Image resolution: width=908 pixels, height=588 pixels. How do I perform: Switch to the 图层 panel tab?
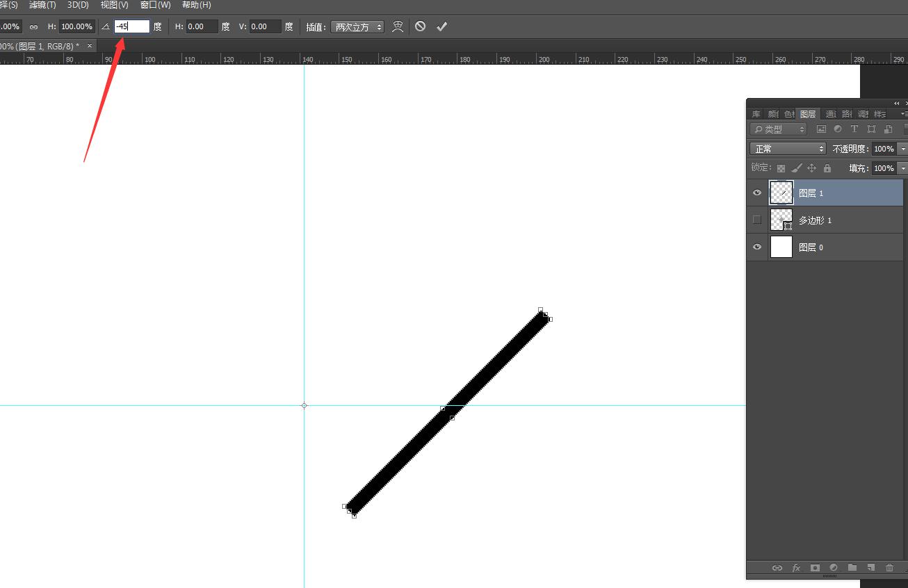(807, 114)
